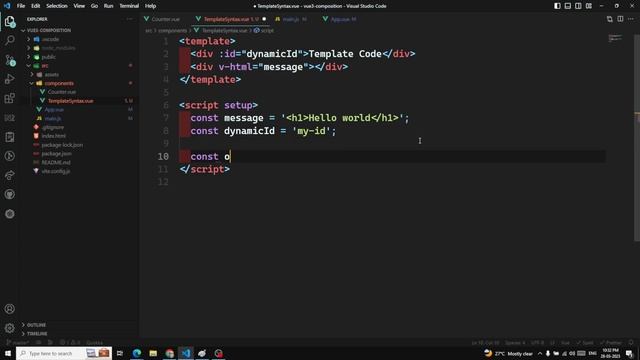The width and height of the screenshot is (640, 360).
Task: Open the View menu
Action: click(x=79, y=6)
